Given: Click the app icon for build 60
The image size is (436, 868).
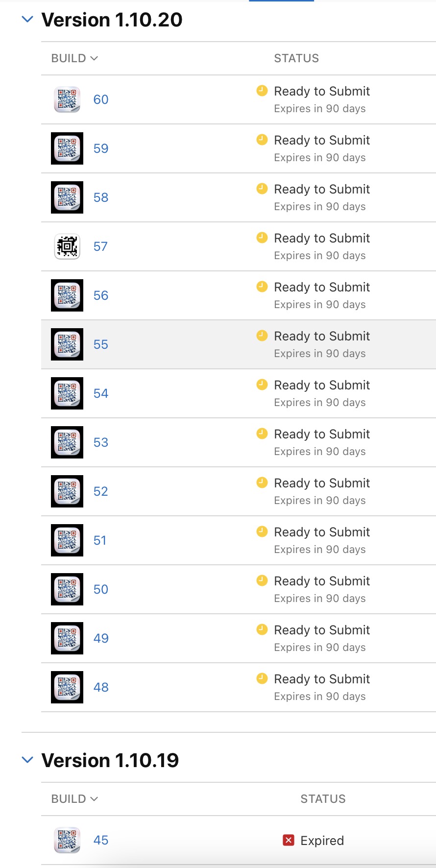Looking at the screenshot, I should tap(67, 99).
